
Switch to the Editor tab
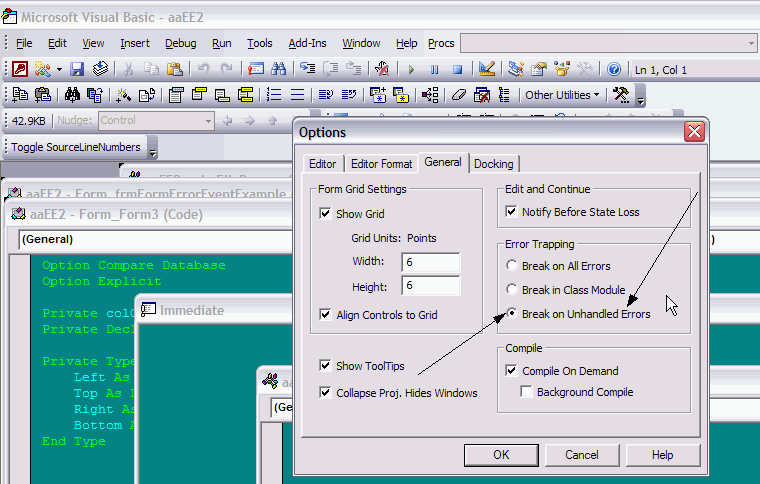(x=322, y=164)
